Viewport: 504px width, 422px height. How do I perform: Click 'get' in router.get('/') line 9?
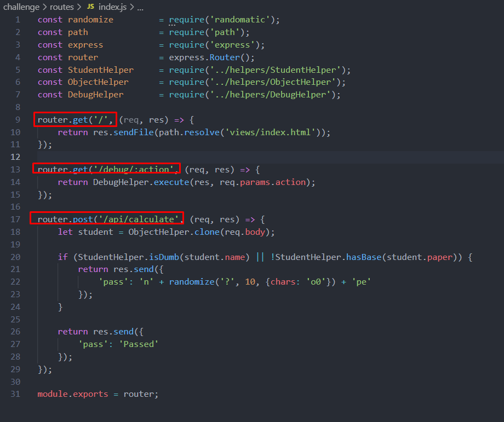click(x=81, y=120)
